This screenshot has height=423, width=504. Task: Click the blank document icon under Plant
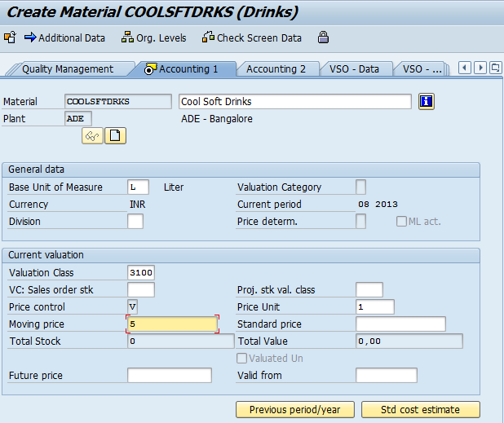(x=116, y=136)
